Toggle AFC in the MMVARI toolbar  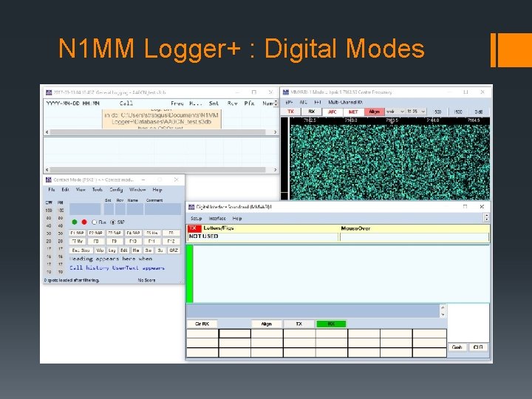pos(332,112)
